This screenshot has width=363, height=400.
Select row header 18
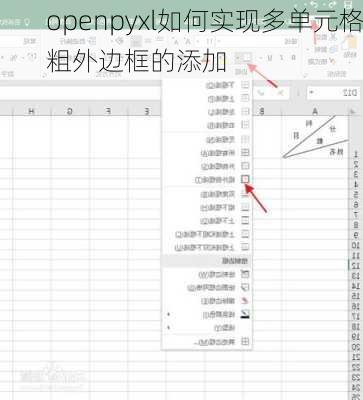[x=356, y=327]
